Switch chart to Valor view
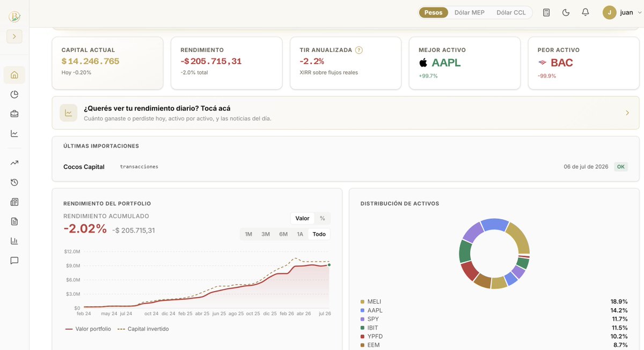Screen dimensions: 644x350 click(302, 218)
